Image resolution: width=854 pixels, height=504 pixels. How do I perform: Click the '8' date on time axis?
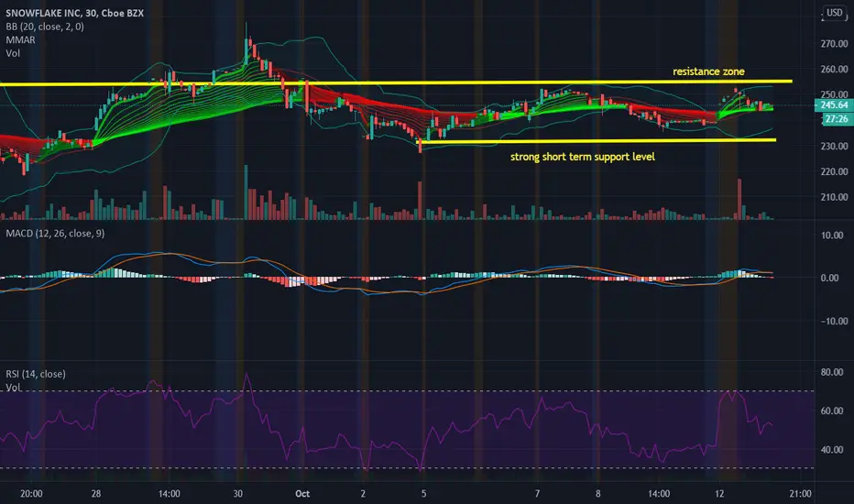pos(598,494)
